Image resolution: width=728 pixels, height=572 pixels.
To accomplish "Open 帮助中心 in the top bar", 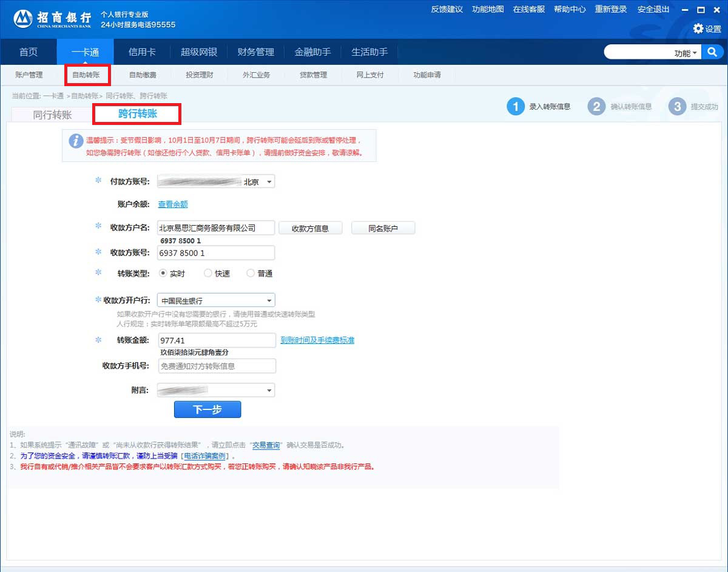I will point(570,9).
